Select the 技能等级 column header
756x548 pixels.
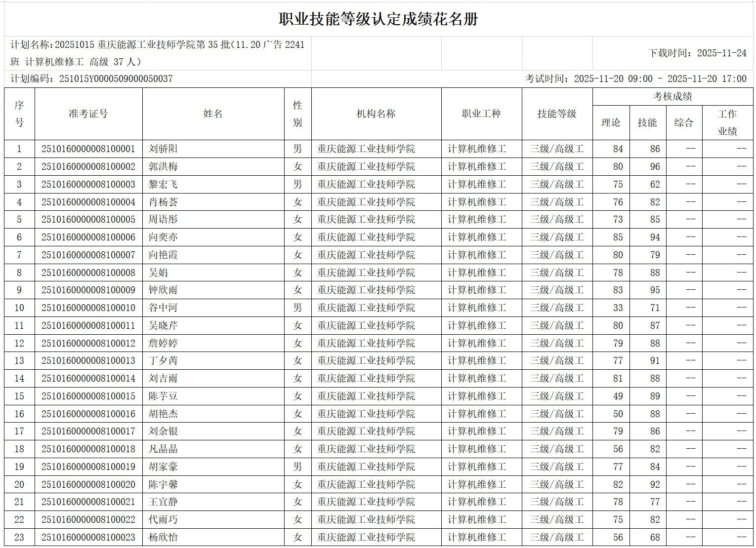[557, 114]
